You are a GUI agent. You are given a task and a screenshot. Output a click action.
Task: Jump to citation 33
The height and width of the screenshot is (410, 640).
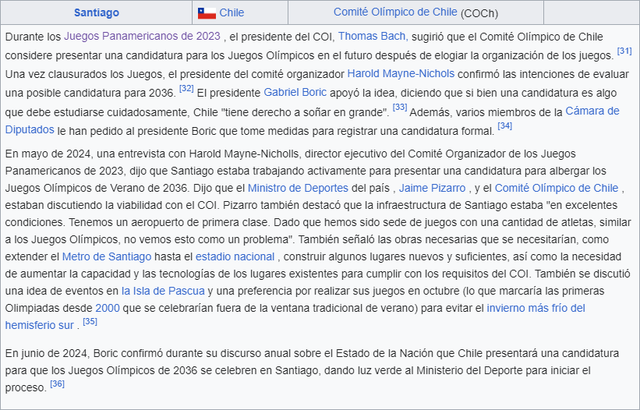pyautogui.click(x=400, y=107)
